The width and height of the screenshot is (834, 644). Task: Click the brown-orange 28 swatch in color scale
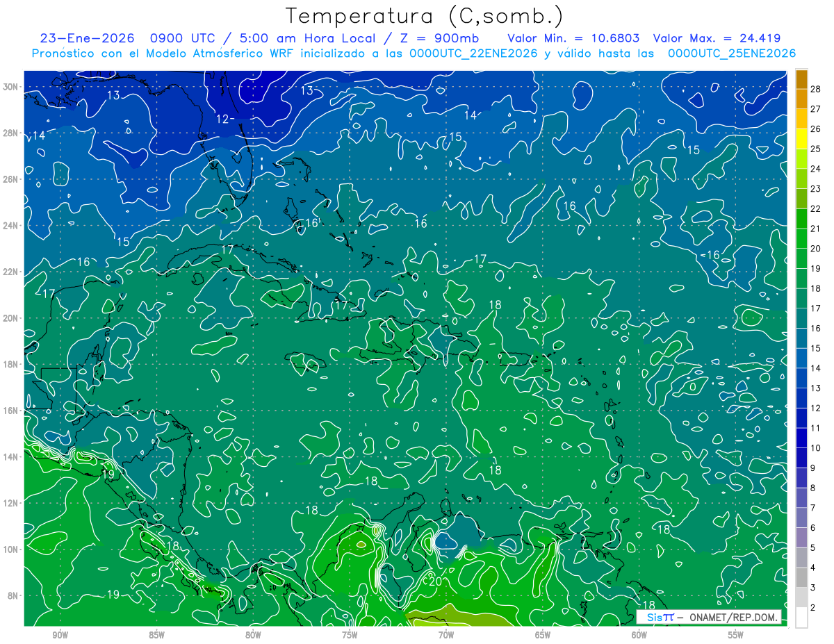point(801,79)
